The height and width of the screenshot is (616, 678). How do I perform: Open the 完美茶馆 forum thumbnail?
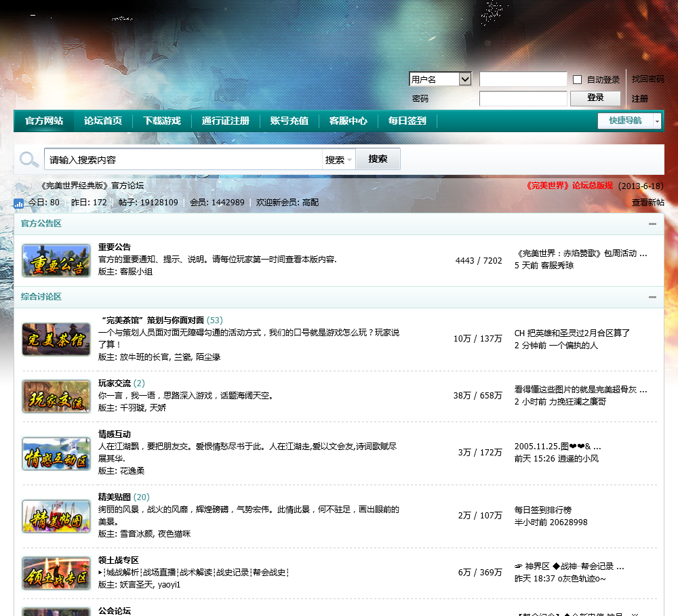(56, 340)
